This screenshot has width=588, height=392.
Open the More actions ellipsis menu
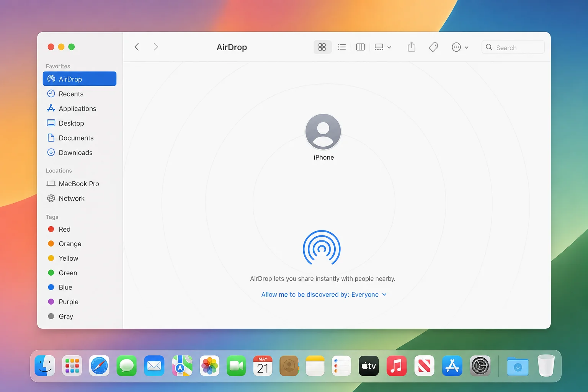coord(460,47)
